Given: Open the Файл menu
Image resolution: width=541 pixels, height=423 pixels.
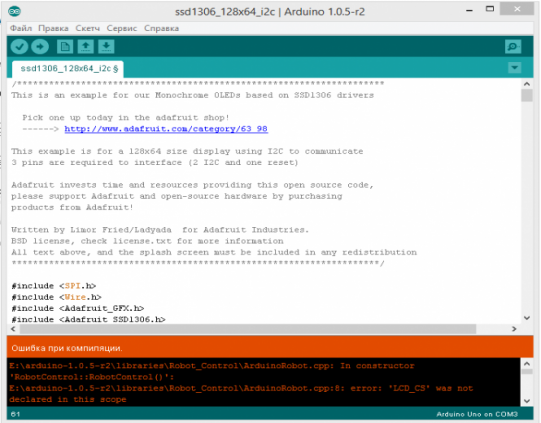Looking at the screenshot, I should [x=21, y=28].
